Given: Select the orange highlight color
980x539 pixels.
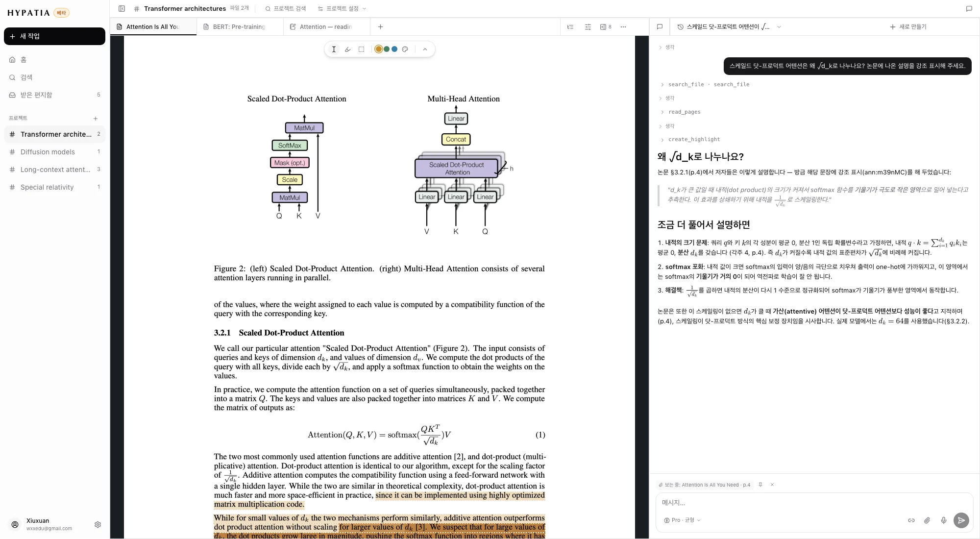Looking at the screenshot, I should click(x=378, y=49).
